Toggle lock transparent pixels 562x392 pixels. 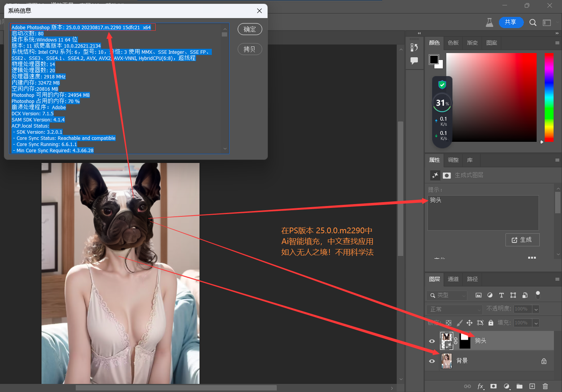tap(449, 323)
